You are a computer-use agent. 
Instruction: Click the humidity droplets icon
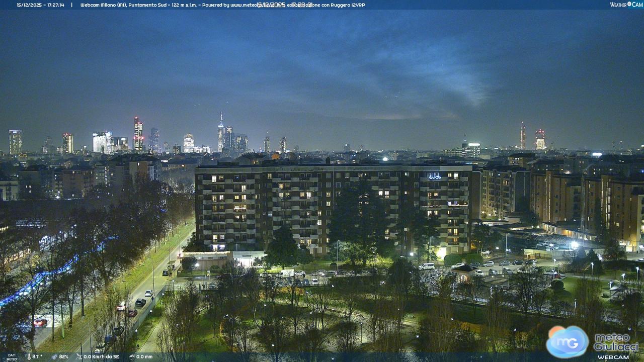pos(54,357)
